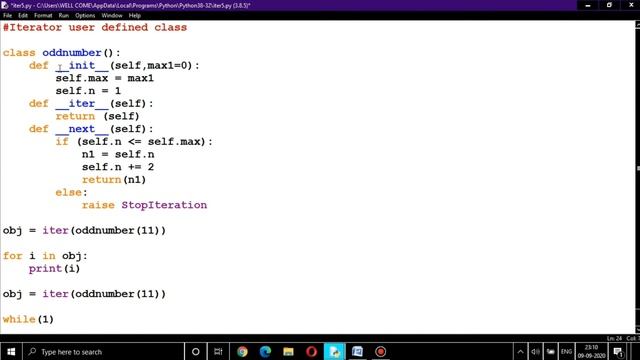The image size is (640, 360).
Task: Open the Run menu
Action: pos(64,16)
